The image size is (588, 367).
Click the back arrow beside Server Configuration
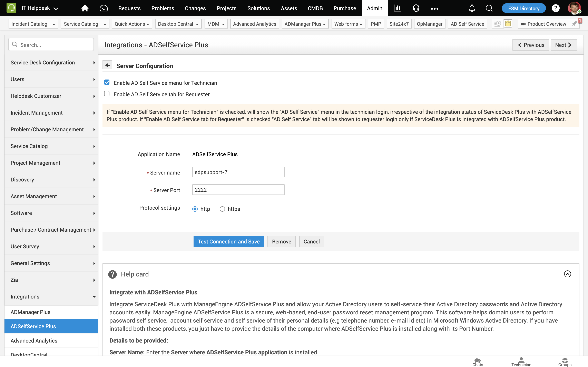tap(107, 65)
